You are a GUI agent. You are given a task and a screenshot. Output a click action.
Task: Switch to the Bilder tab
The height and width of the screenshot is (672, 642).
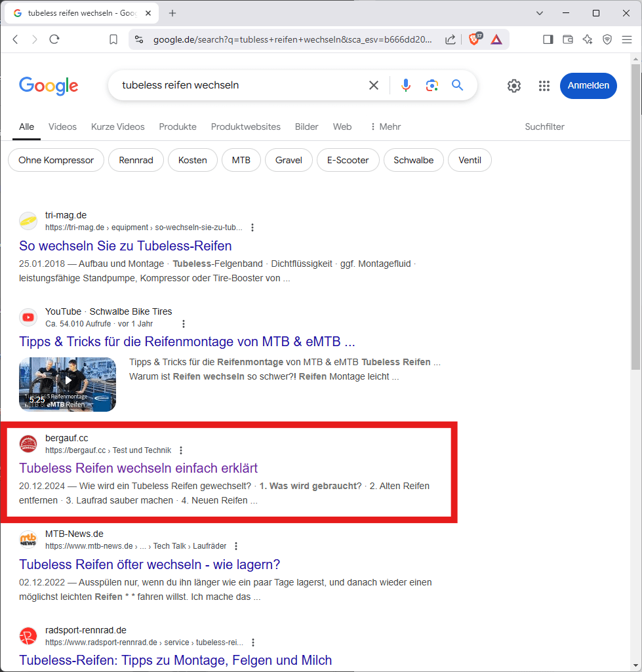coord(306,127)
